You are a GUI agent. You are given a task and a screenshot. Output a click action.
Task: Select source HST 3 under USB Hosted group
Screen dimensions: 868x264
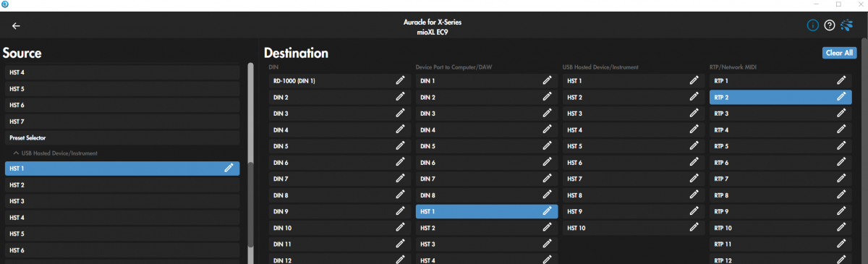122,201
